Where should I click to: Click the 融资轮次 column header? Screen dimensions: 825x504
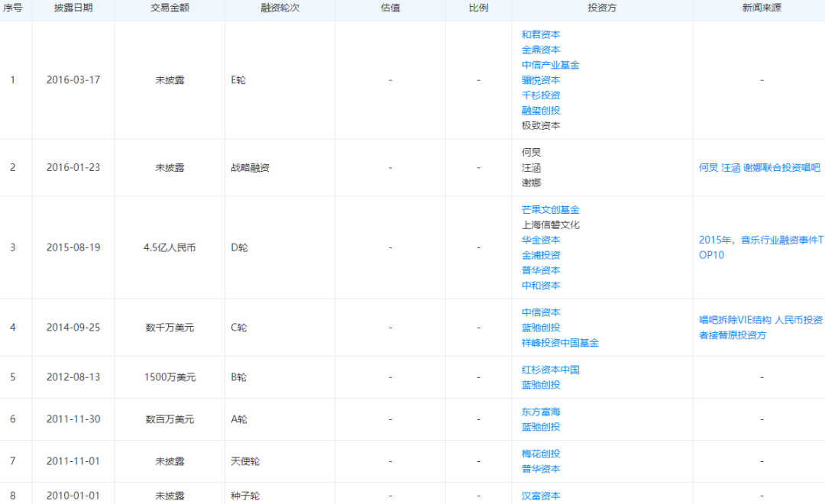tap(280, 8)
